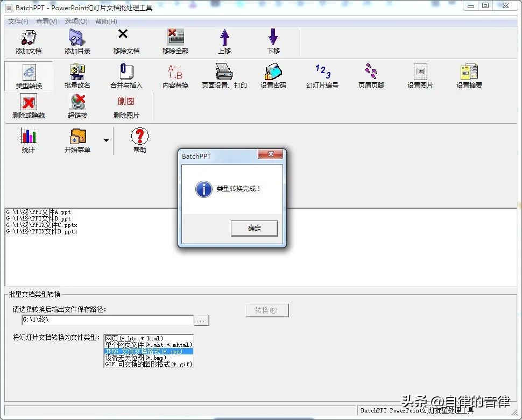Click the 添加目录 (Add folder) icon
Image resolution: width=522 pixels, height=420 pixels.
pyautogui.click(x=77, y=37)
